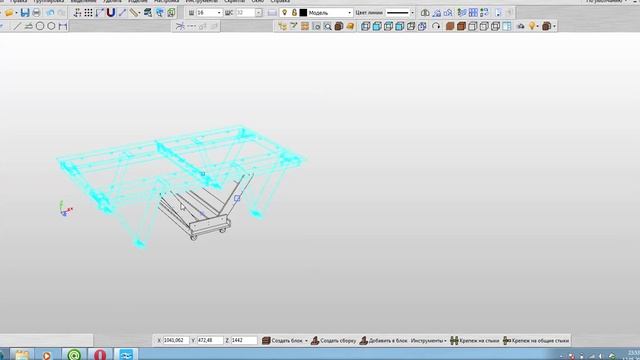640x360 pixels.
Task: Open the green @ mail taskbar icon
Action: click(74, 354)
